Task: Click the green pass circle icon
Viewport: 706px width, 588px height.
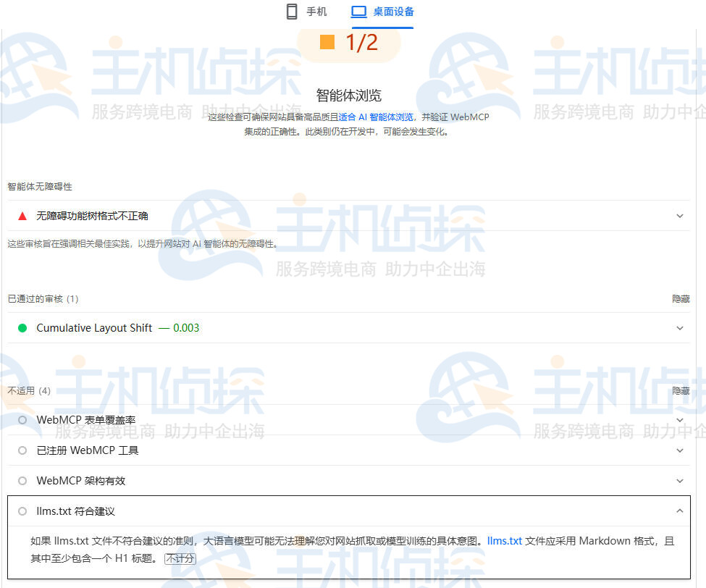Action: click(x=22, y=328)
